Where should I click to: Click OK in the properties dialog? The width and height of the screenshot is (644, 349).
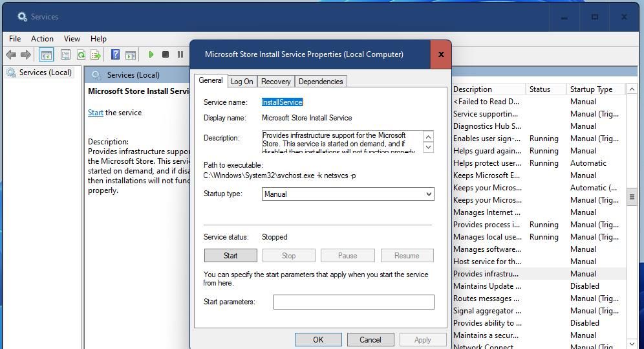coord(318,340)
